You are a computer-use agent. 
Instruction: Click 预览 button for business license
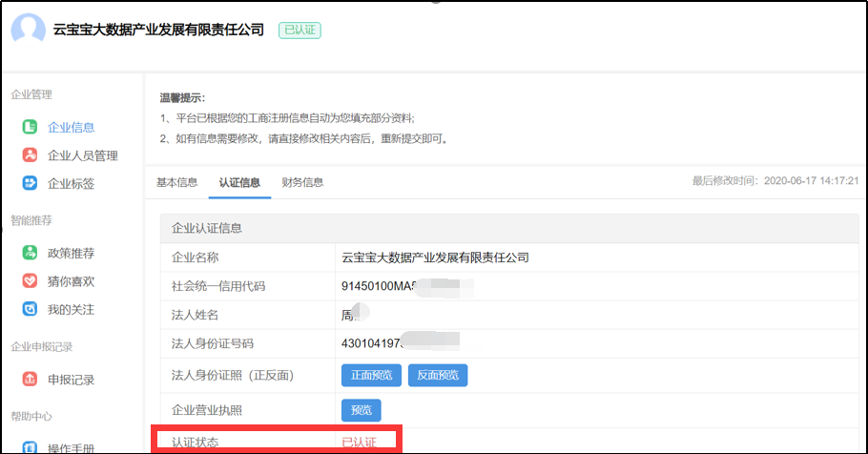tap(361, 410)
